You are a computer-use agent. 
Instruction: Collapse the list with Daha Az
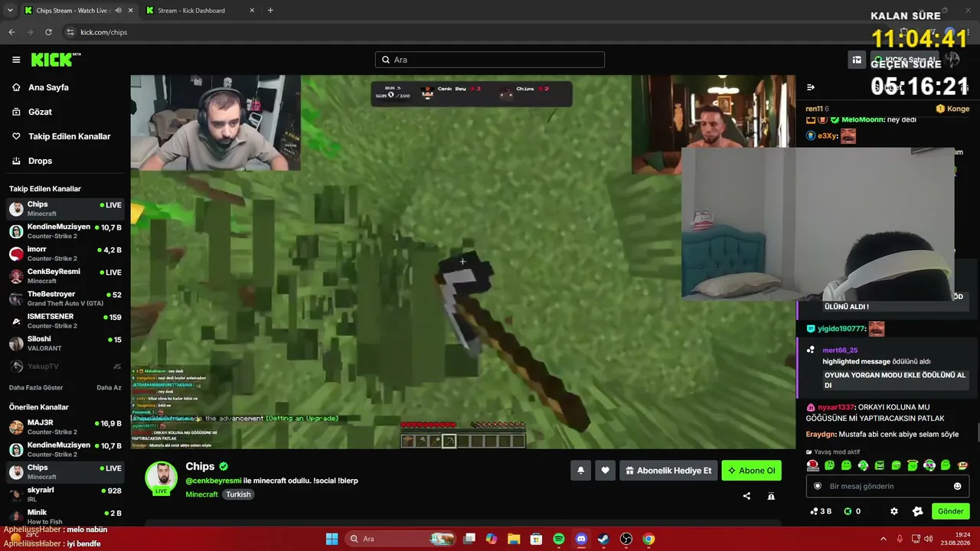pos(109,388)
